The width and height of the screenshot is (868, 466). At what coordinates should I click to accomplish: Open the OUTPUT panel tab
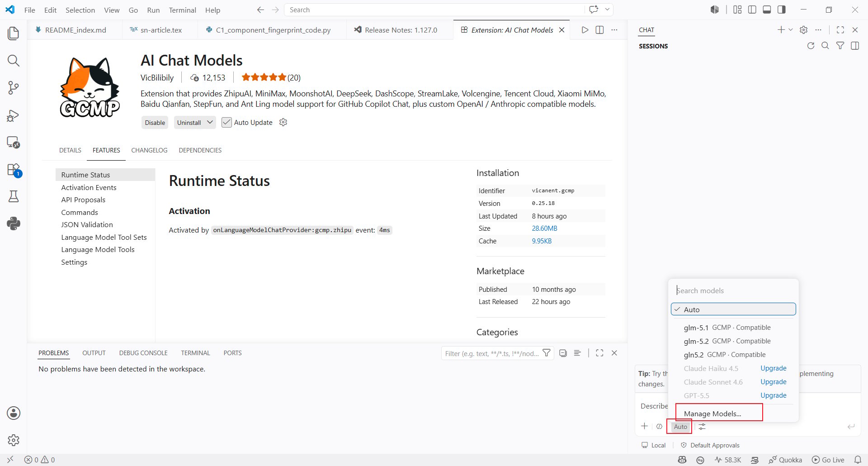[x=94, y=353]
